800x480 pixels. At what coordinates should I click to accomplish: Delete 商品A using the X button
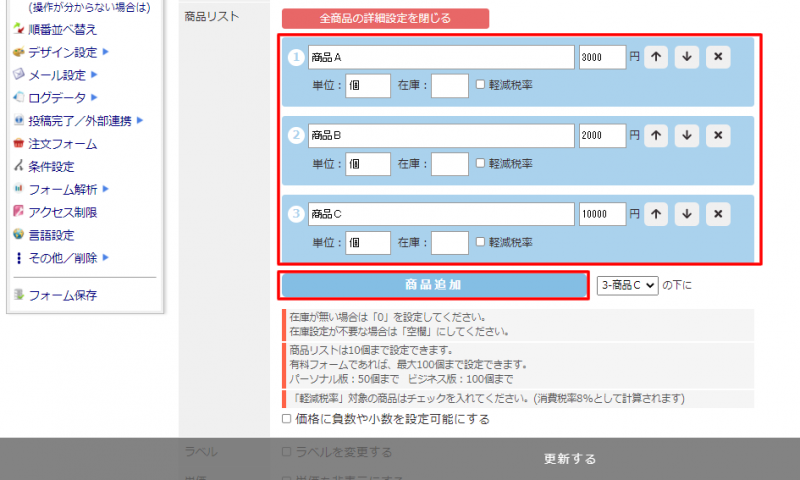pyautogui.click(x=717, y=57)
